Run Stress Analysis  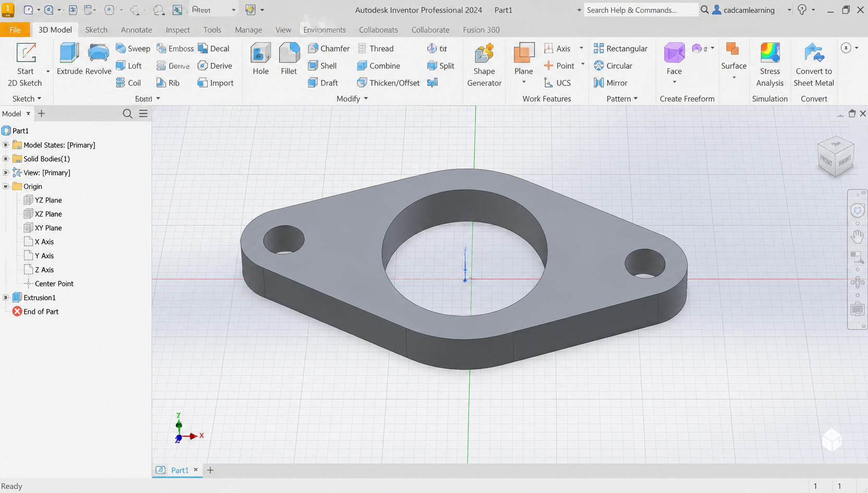pyautogui.click(x=770, y=65)
